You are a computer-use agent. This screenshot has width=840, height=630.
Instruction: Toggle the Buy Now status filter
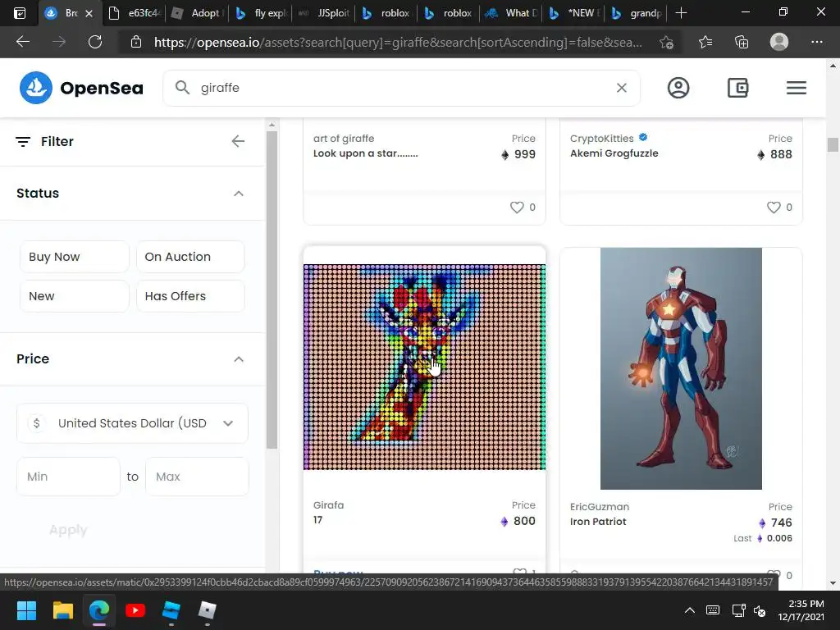(x=75, y=257)
